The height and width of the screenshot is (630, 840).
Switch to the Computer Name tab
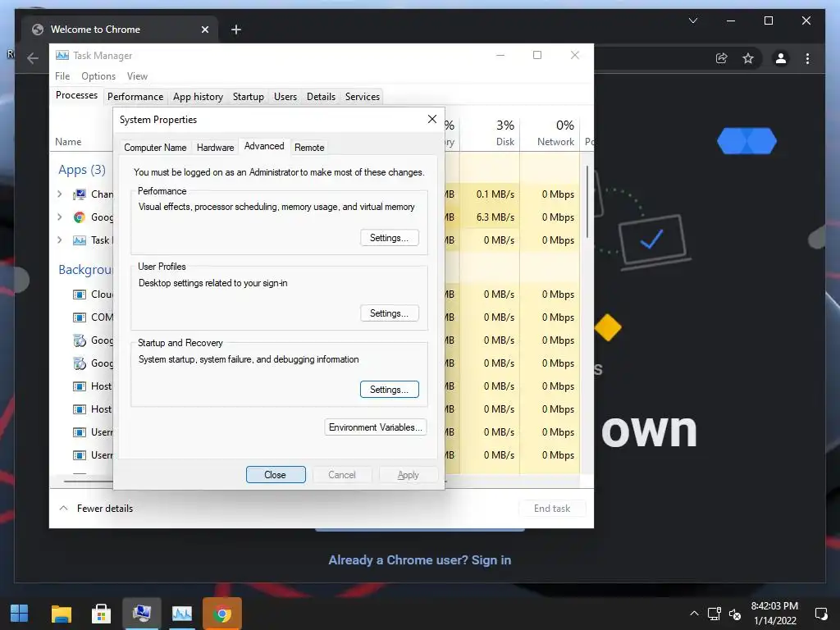155,148
